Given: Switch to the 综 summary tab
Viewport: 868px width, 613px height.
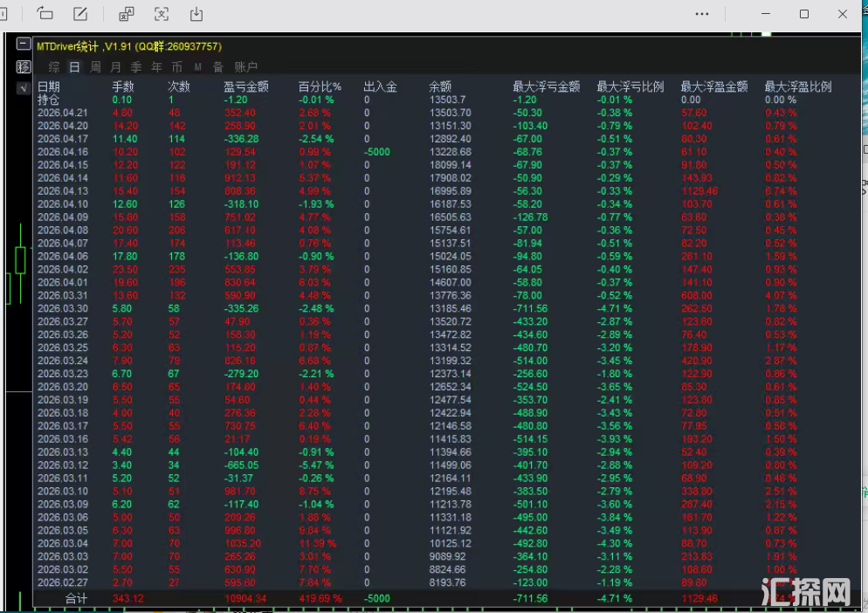Looking at the screenshot, I should (x=53, y=67).
